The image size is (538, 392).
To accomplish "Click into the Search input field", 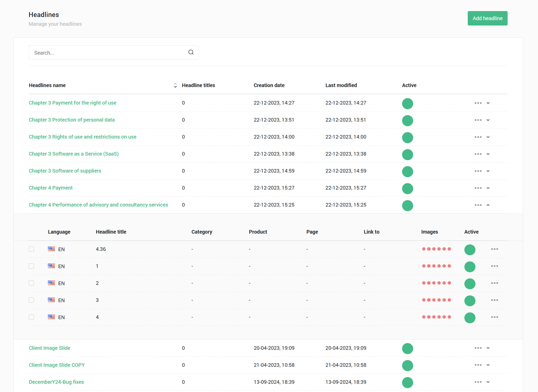I will pyautogui.click(x=108, y=53).
